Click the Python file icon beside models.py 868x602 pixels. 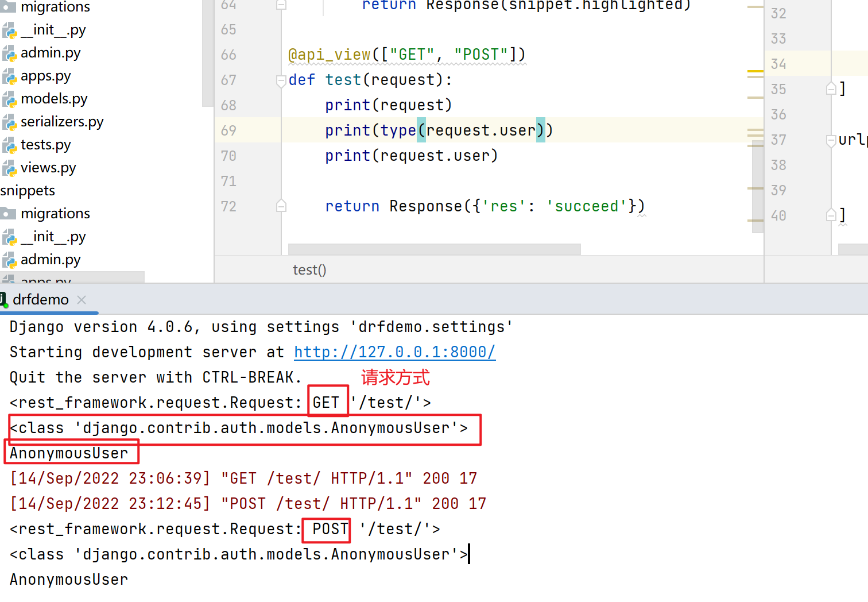9,100
